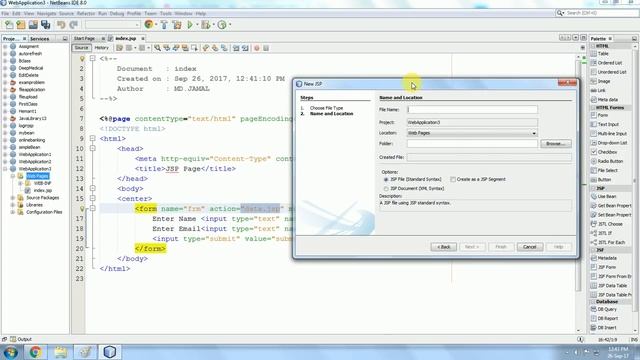This screenshot has height=360, width=640.
Task: Click the editor vertical scrollbar
Action: coord(578,194)
